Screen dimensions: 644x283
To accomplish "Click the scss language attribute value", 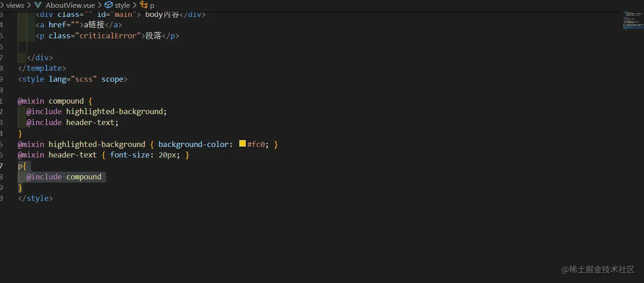I will 84,79.
